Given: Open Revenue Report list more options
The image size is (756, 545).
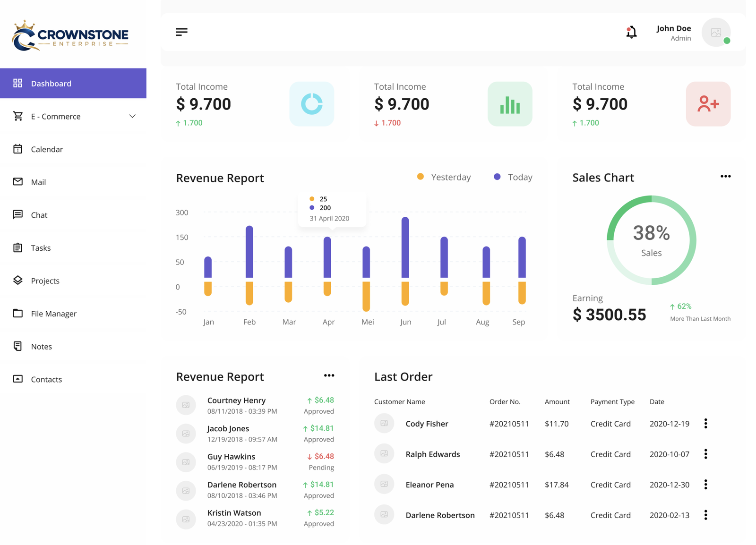Looking at the screenshot, I should pos(329,376).
